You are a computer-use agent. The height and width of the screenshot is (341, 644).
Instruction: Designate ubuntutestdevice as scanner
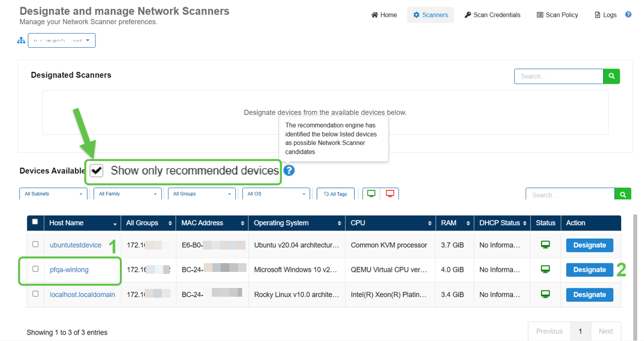[589, 245]
